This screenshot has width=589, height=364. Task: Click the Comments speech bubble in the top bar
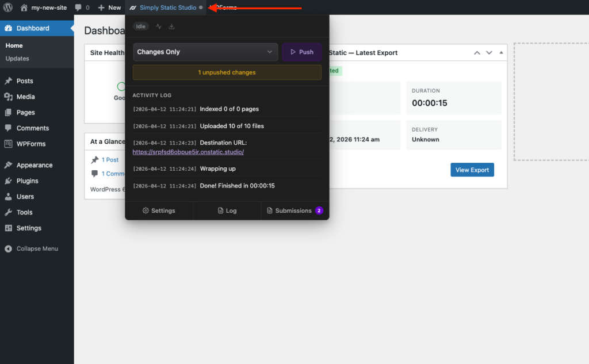79,7
